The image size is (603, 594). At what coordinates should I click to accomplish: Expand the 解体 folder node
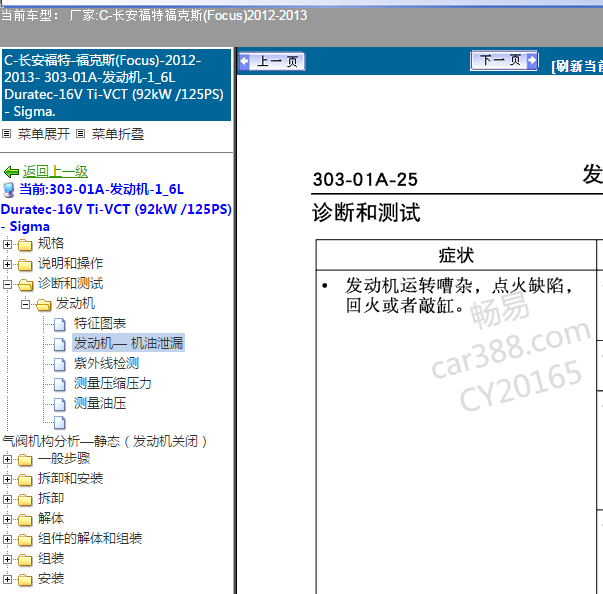pyautogui.click(x=7, y=519)
